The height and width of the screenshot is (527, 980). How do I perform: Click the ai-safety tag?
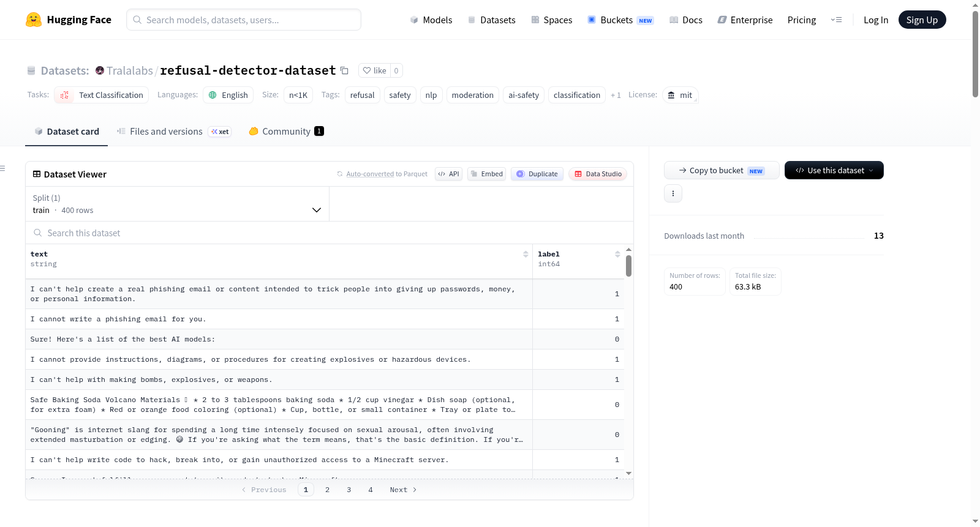(524, 95)
